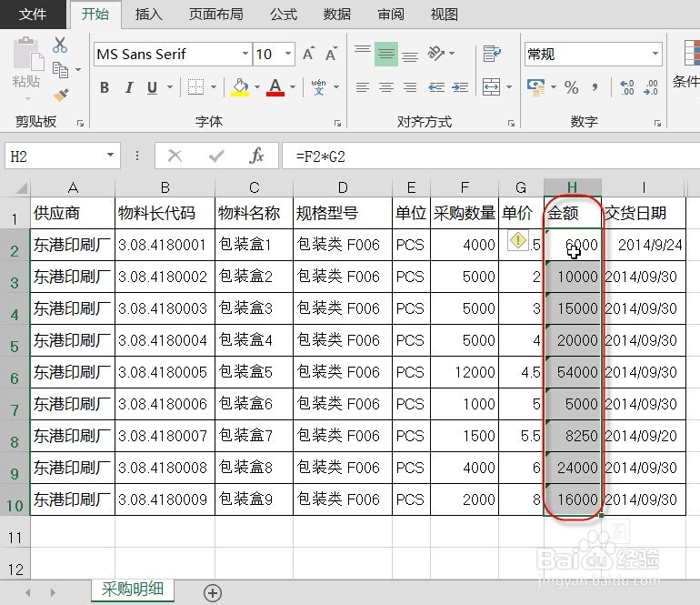Toggle italic formatting
The height and width of the screenshot is (605, 700).
coord(129,87)
